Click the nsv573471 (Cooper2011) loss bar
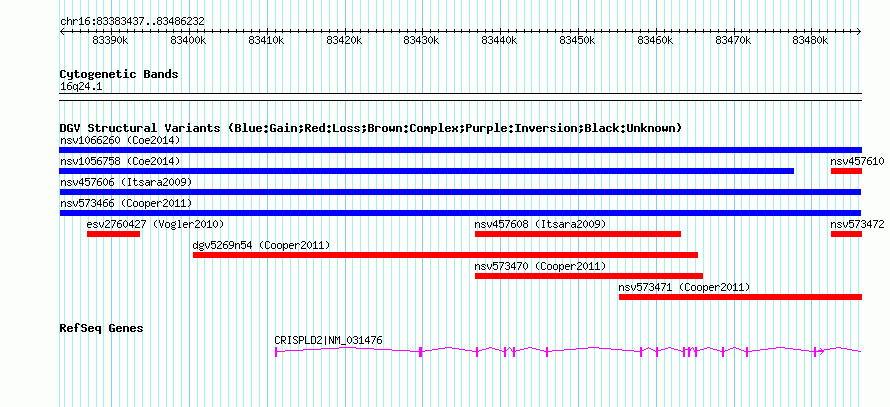The height and width of the screenshot is (407, 890). (x=740, y=297)
